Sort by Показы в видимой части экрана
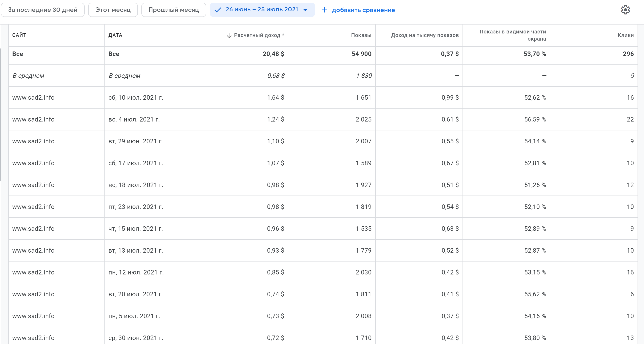644x344 pixels. click(x=512, y=35)
